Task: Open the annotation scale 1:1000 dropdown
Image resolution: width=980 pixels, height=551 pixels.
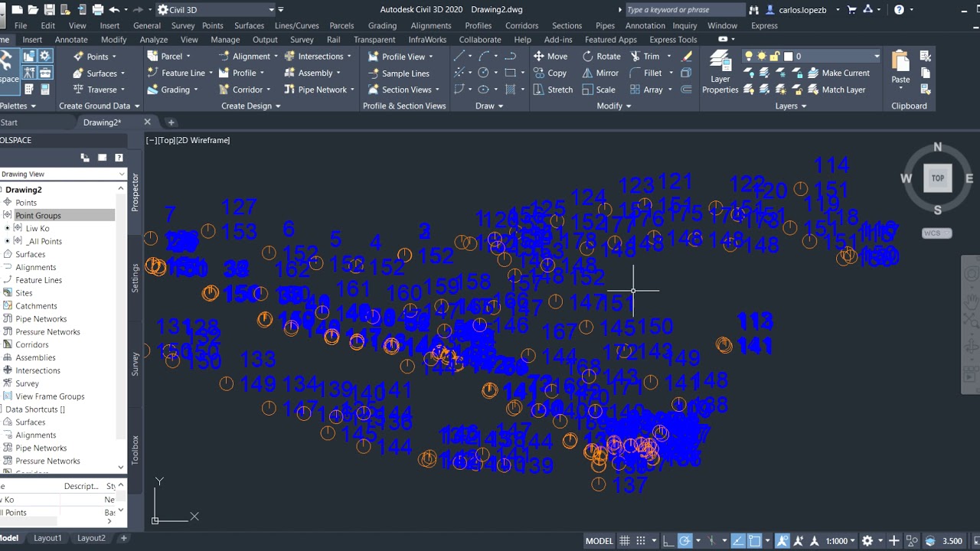Action: (841, 540)
